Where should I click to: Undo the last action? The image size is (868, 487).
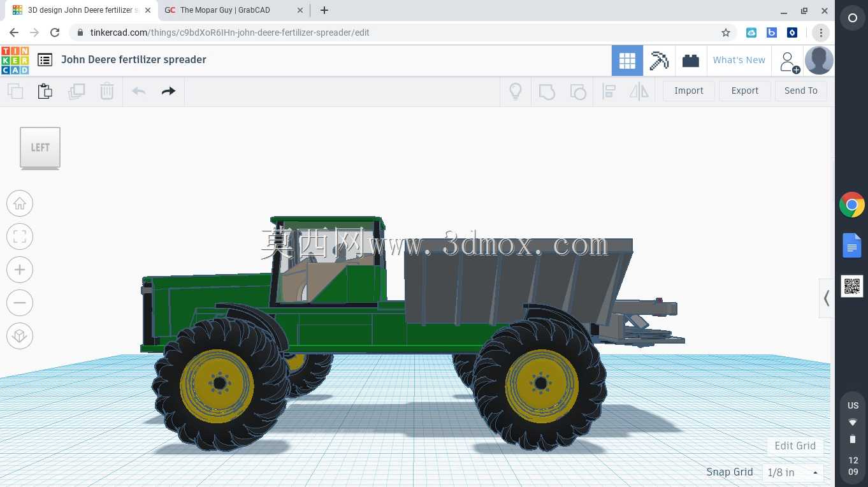[x=138, y=91]
